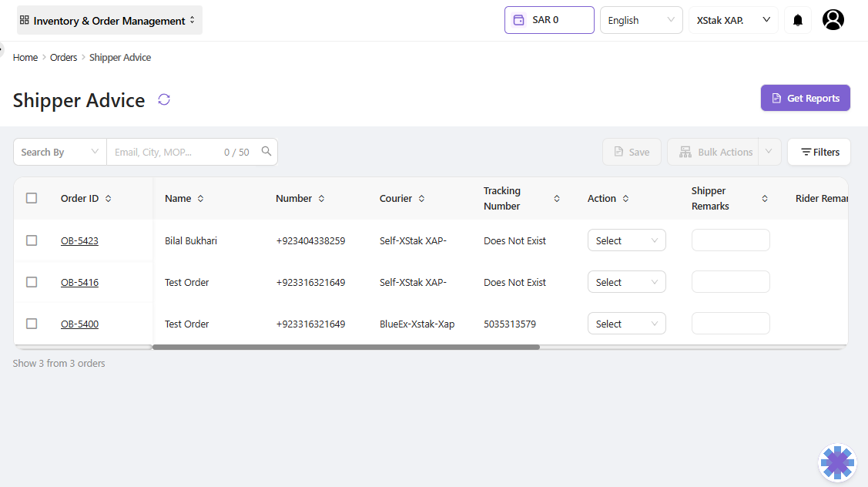The width and height of the screenshot is (868, 487).
Task: Open Inventory & Order Management module switcher
Action: point(109,20)
